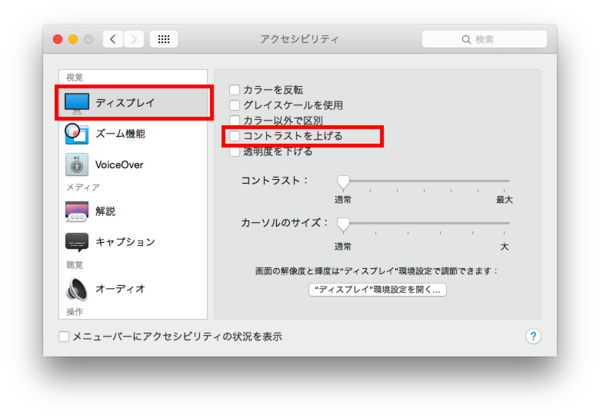Select キャプション label in sidebar

pos(125,242)
